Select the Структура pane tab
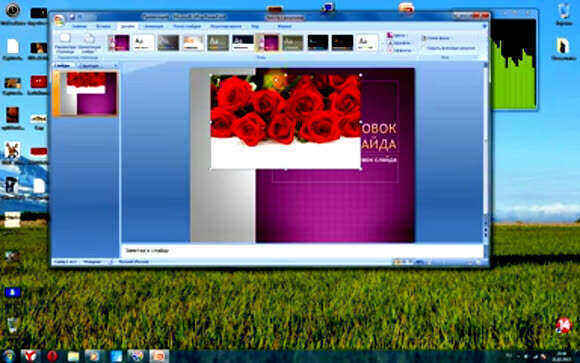 [89, 66]
